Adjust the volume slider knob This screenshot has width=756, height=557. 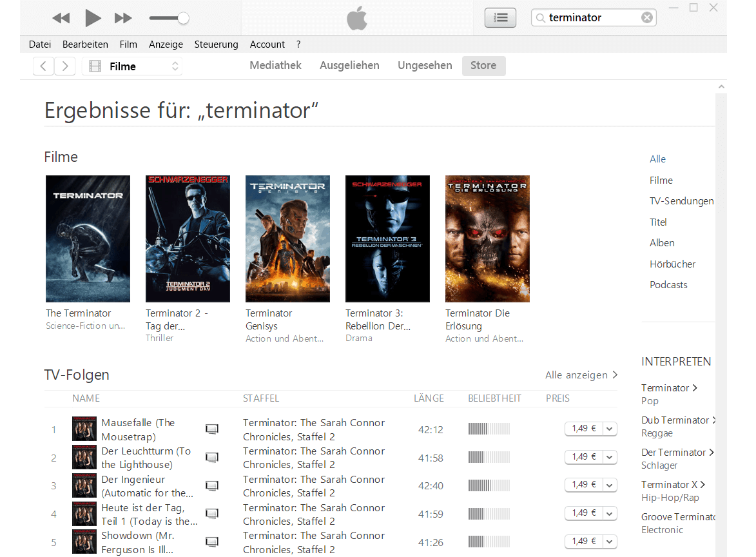[183, 18]
